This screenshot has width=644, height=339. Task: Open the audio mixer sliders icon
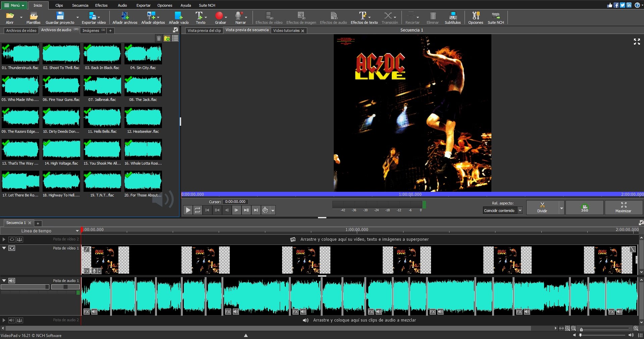tap(640, 335)
